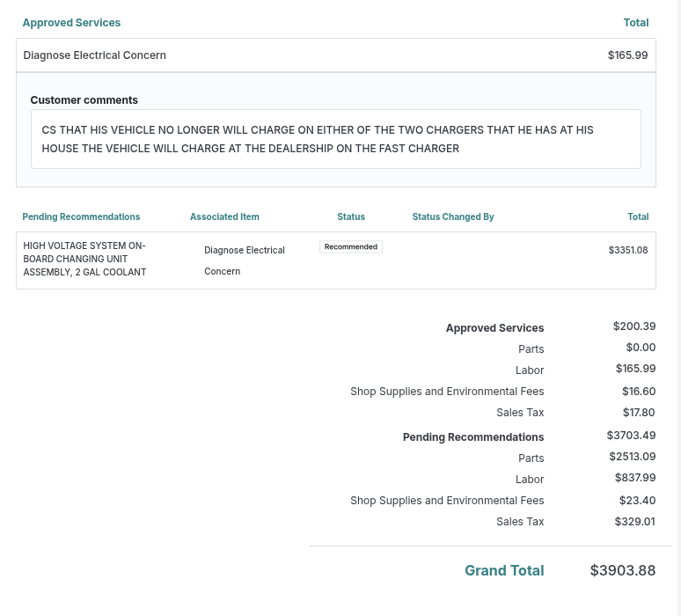Select the $2513.09 parts amount

pyautogui.click(x=632, y=457)
